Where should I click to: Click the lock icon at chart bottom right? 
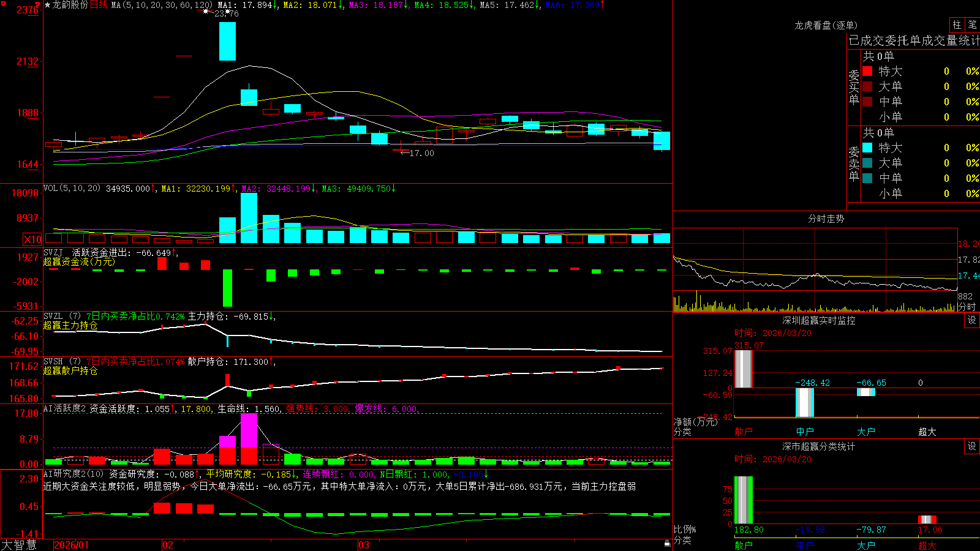click(x=667, y=543)
